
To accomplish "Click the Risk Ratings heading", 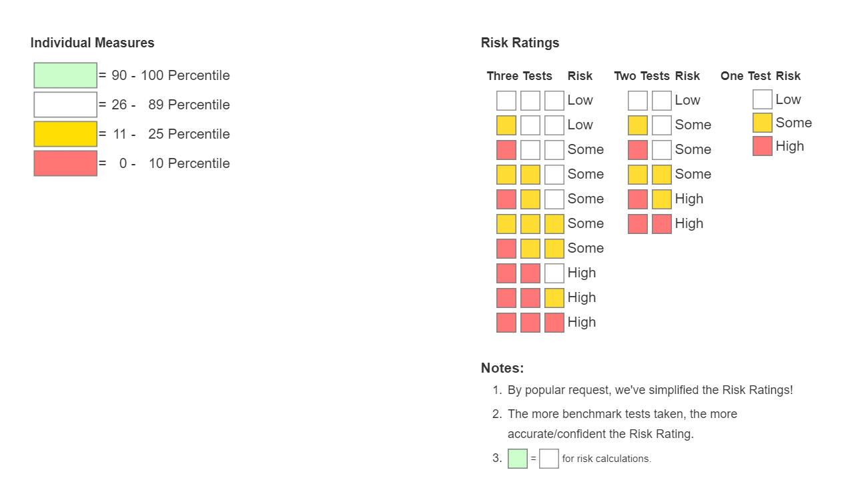I will [x=520, y=43].
